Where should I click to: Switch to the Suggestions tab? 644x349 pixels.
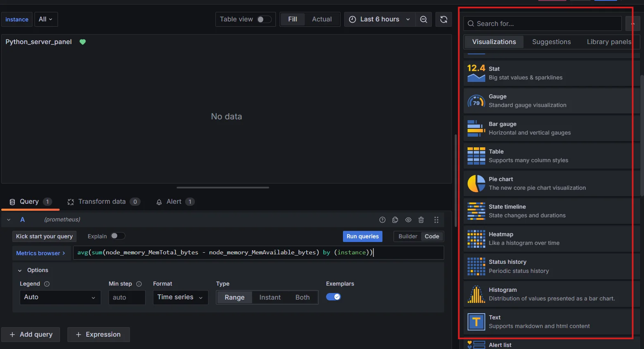pyautogui.click(x=551, y=42)
